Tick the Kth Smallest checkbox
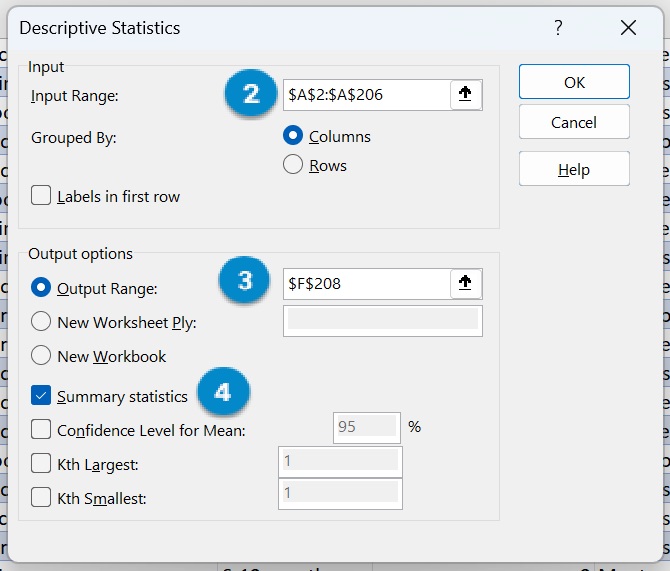670x571 pixels. tap(41, 496)
